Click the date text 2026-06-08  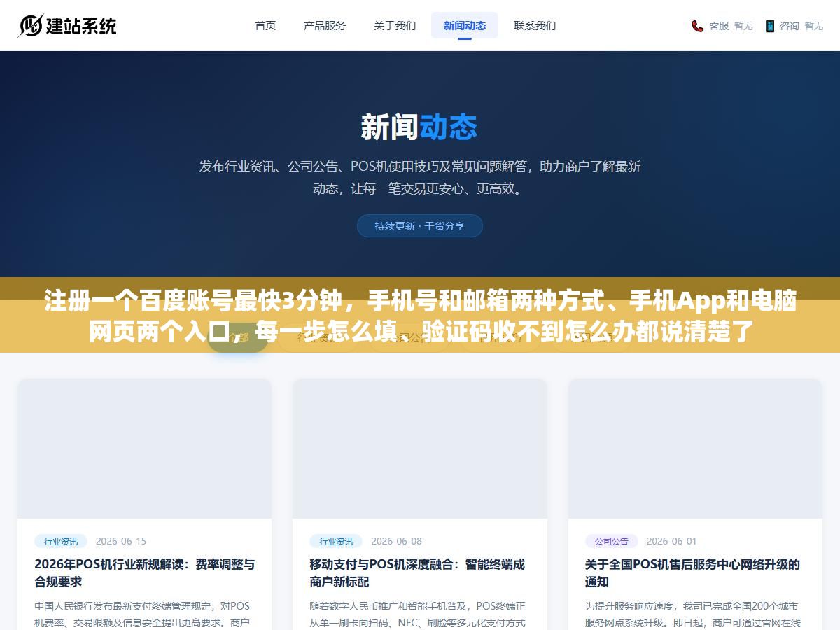(x=396, y=541)
